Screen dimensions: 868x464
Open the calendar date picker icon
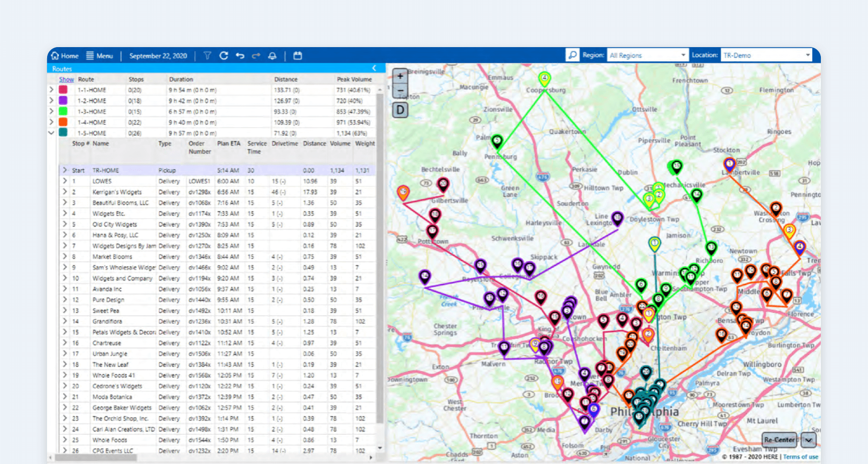click(x=297, y=56)
